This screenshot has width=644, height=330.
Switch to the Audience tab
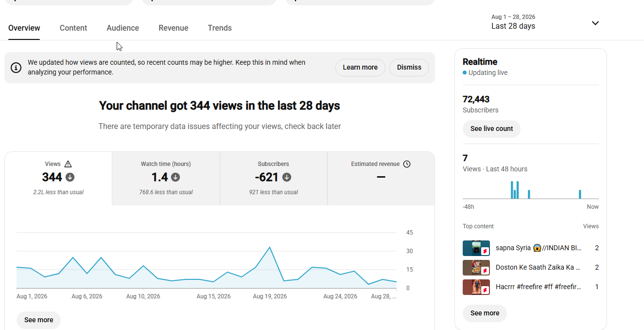click(x=123, y=28)
